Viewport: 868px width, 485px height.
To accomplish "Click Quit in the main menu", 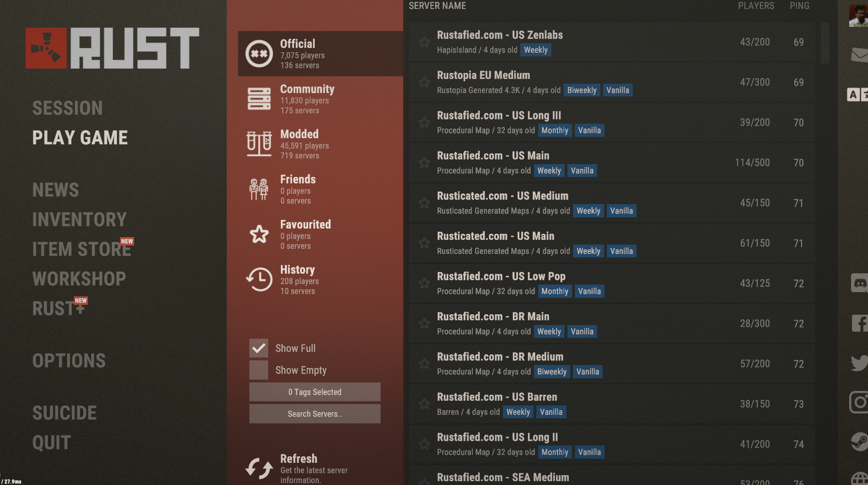I will 51,443.
